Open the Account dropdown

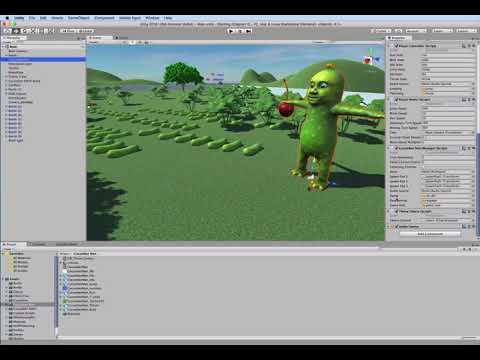coord(416,31)
